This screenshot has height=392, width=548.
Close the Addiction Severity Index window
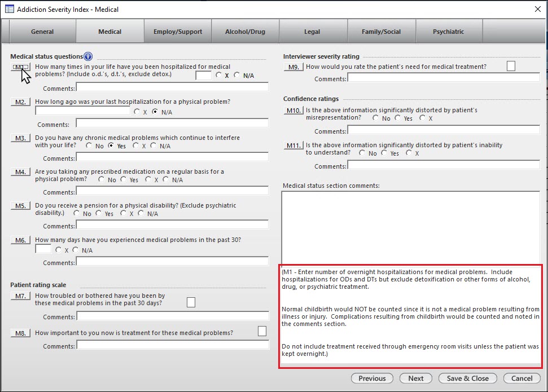[537, 9]
